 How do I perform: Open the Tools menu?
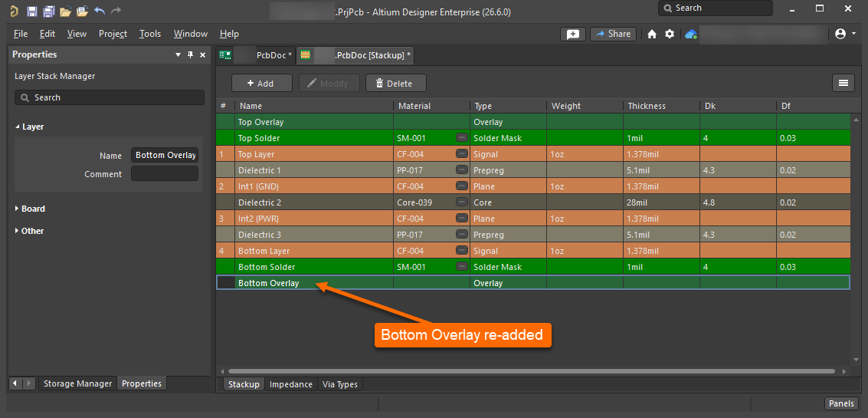(150, 34)
